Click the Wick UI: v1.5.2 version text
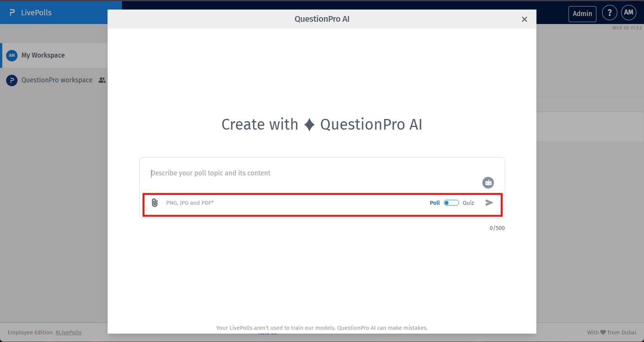Screen dimensions: 644x342 [627, 28]
